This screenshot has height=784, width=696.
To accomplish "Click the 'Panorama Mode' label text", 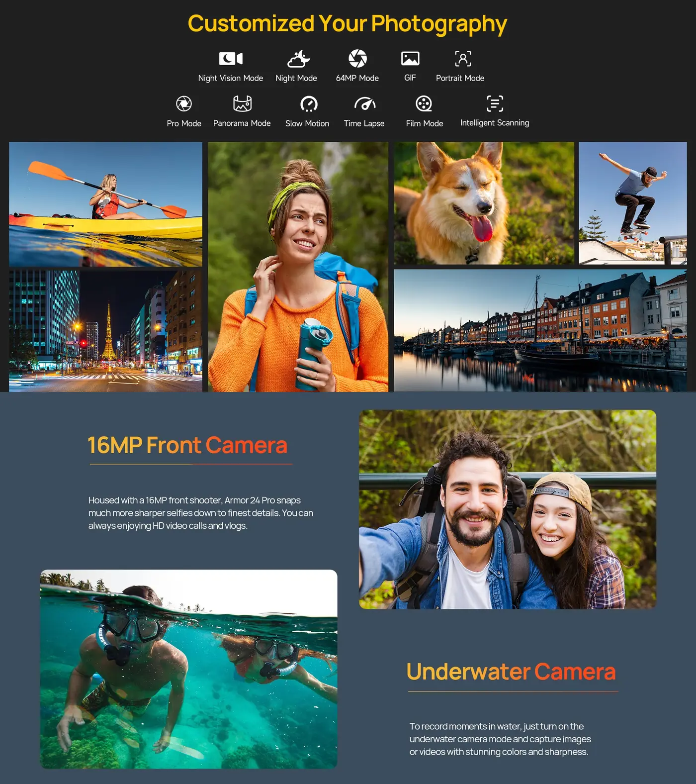I will 242,123.
